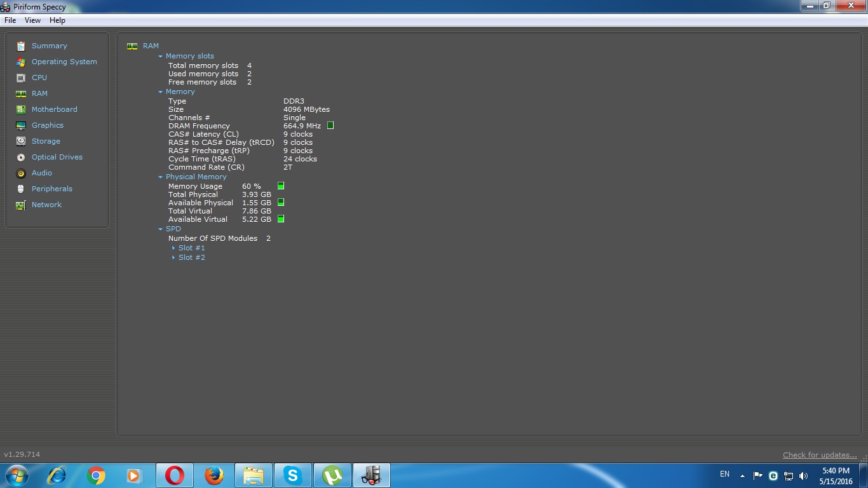
Task: Click the Summary clipboard icon in sidebar
Action: [21, 46]
